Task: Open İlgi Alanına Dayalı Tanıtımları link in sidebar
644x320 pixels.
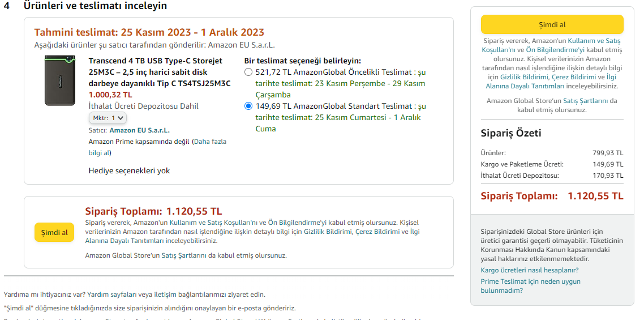Action: pos(552,82)
